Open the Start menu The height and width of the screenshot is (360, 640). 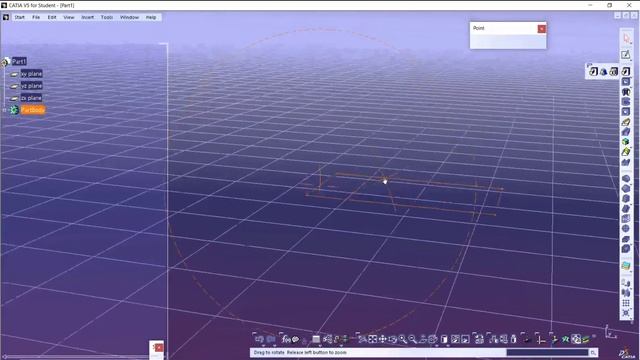20,17
